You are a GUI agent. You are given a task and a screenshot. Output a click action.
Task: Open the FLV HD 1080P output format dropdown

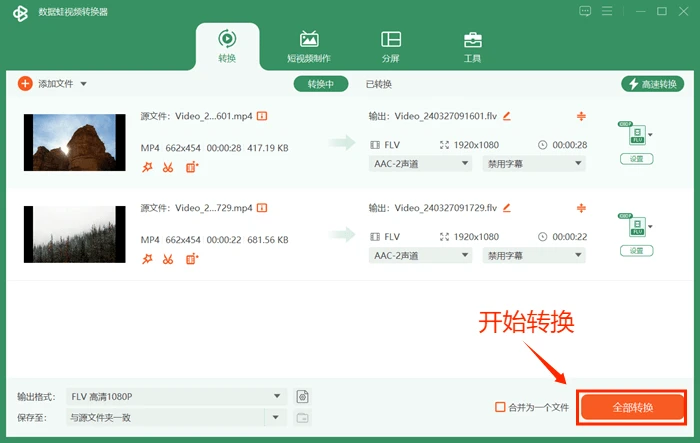[x=176, y=397]
